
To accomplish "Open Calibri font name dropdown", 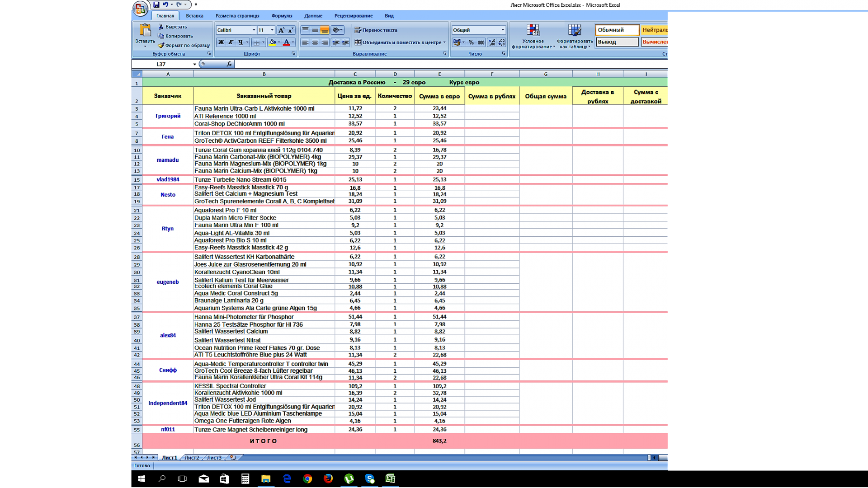I will [x=254, y=30].
